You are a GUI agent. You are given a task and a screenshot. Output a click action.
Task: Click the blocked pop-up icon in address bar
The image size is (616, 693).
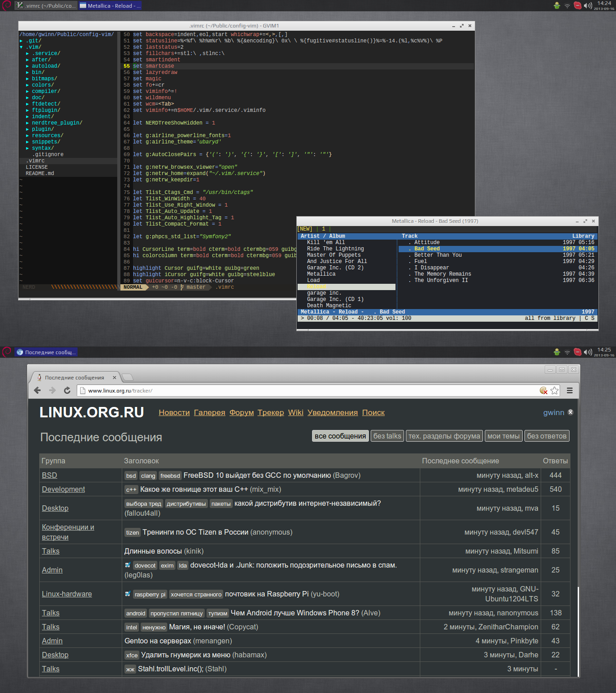click(x=543, y=391)
